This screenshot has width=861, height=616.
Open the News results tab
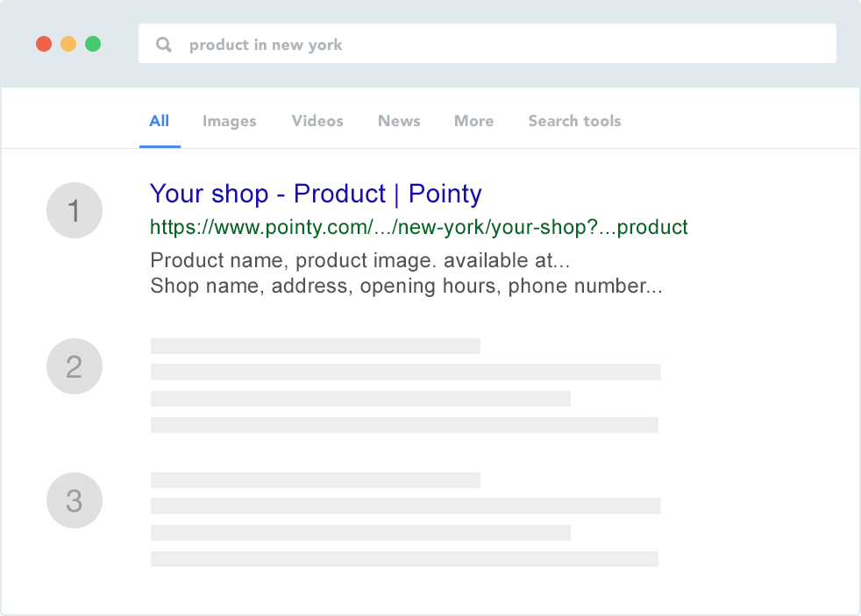399,121
